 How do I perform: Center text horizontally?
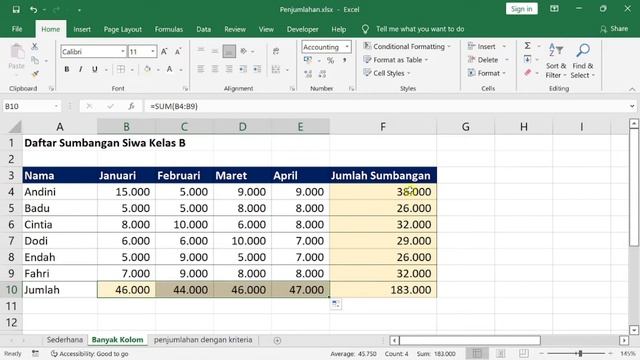215,69
